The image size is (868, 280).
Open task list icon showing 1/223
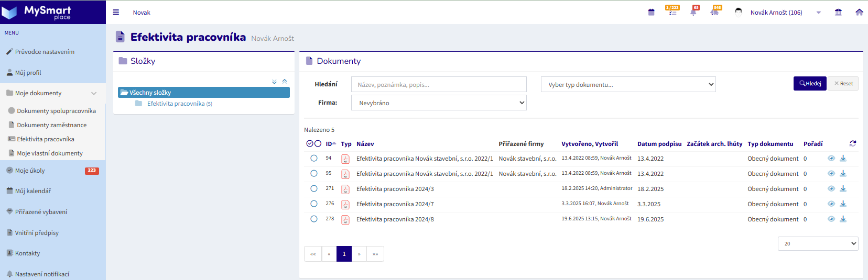(672, 12)
